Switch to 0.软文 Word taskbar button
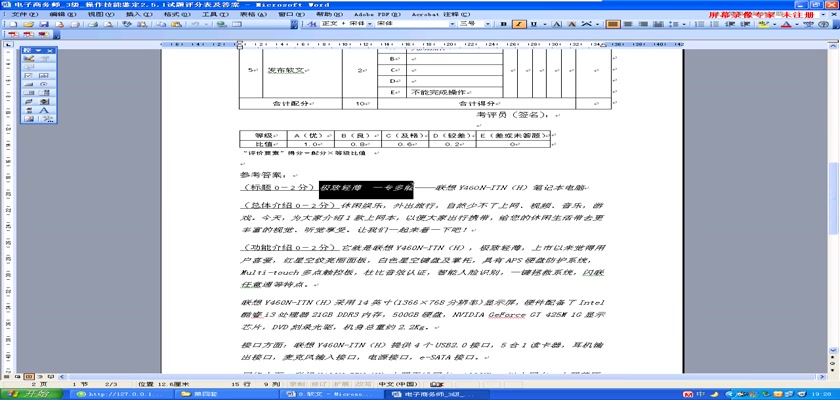The height and width of the screenshot is (400, 840). click(x=331, y=394)
